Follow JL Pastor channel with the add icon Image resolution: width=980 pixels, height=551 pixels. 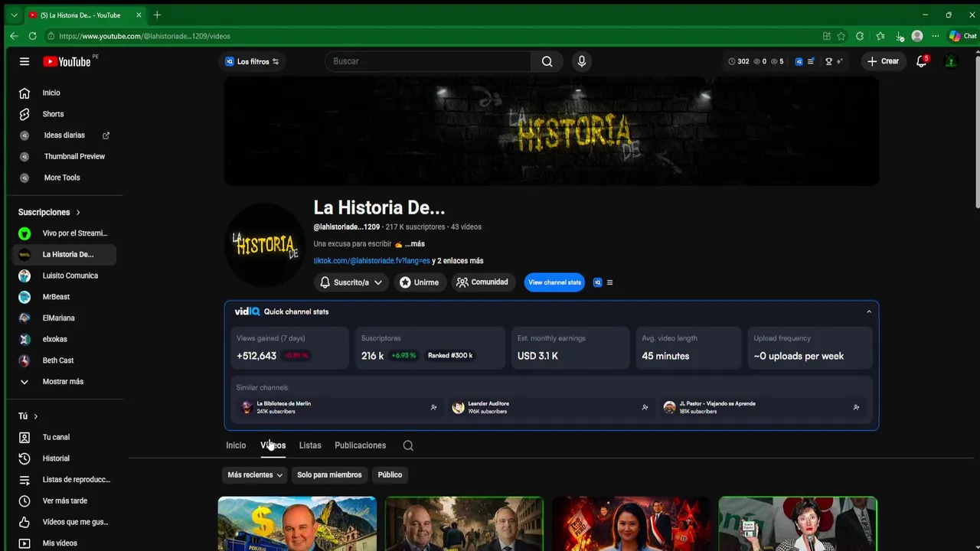click(856, 408)
